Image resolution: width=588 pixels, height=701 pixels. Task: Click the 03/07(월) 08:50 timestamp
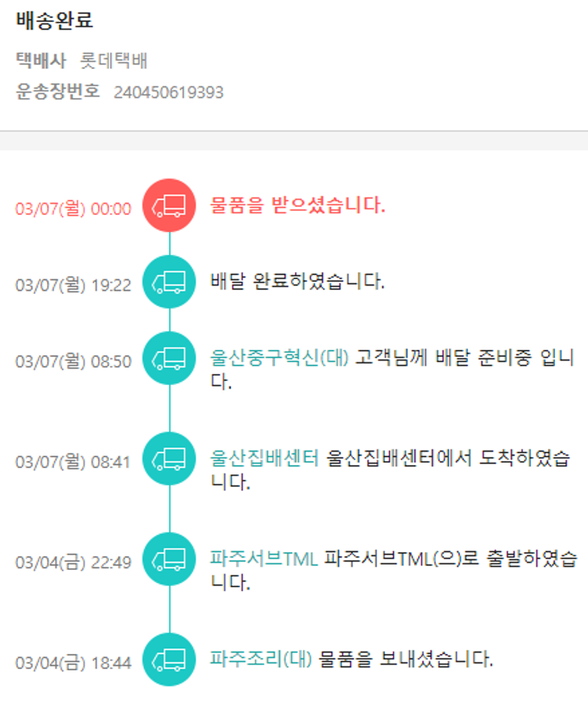74,362
